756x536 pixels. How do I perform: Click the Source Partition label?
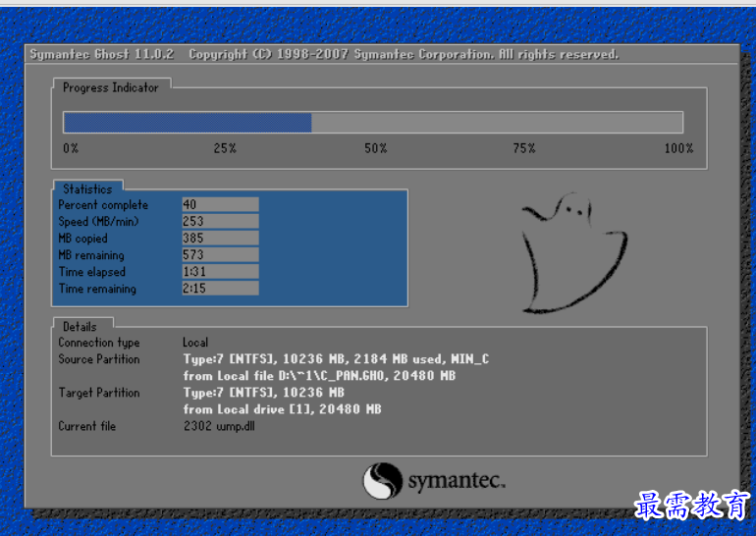[99, 359]
